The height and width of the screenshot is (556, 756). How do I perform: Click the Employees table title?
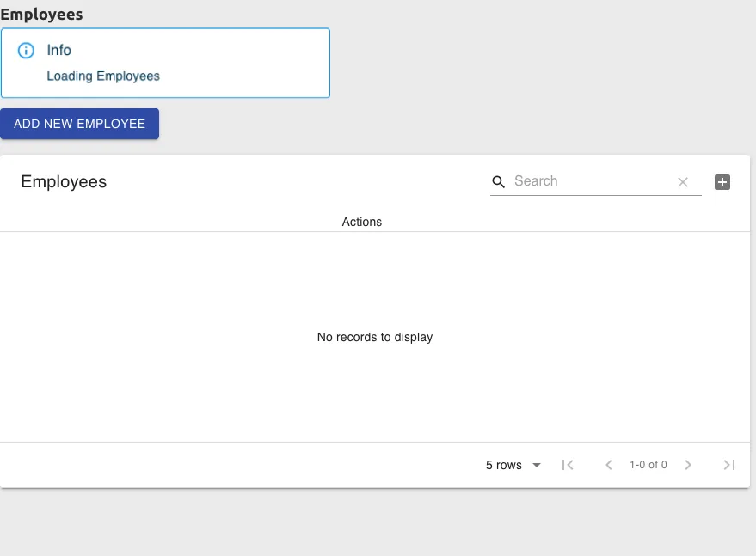[x=64, y=181]
